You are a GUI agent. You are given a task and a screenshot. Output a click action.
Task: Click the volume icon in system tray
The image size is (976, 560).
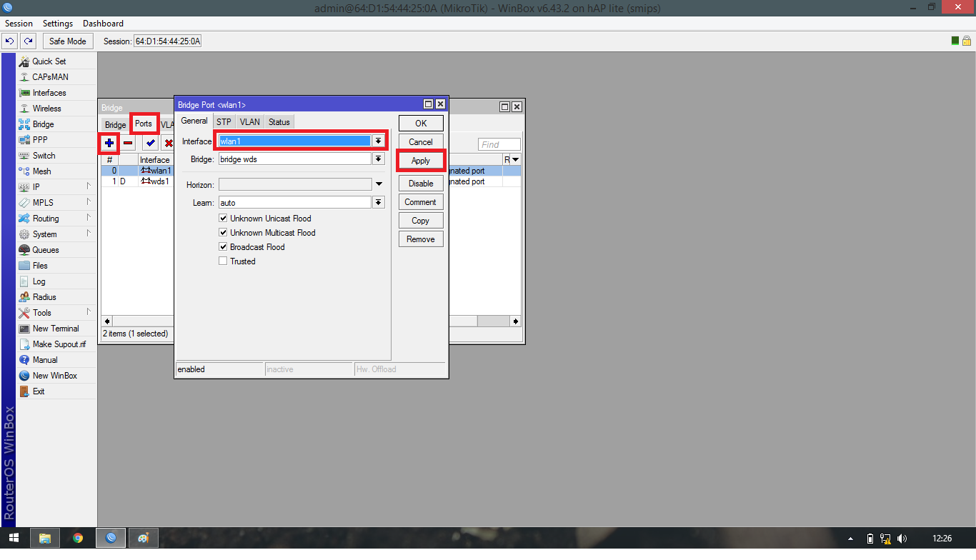(x=902, y=539)
